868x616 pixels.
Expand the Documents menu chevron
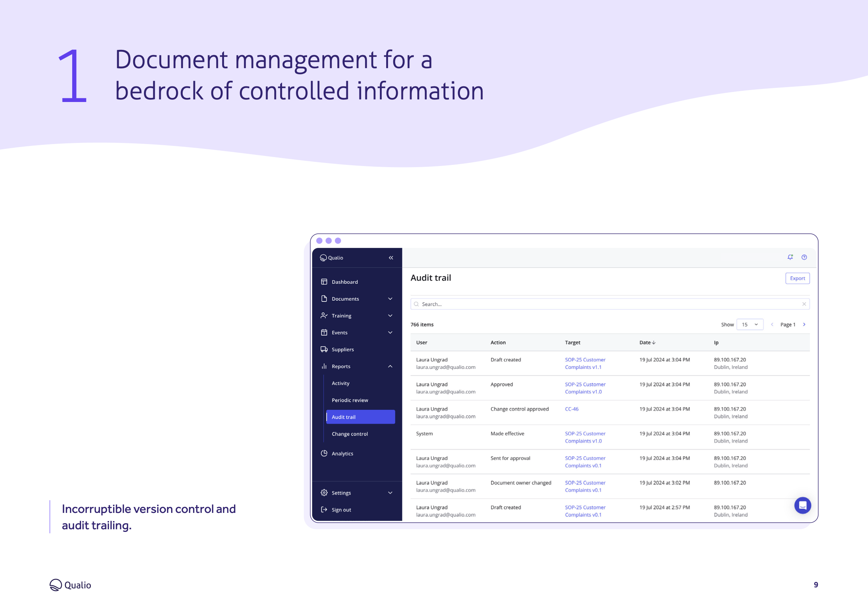390,299
